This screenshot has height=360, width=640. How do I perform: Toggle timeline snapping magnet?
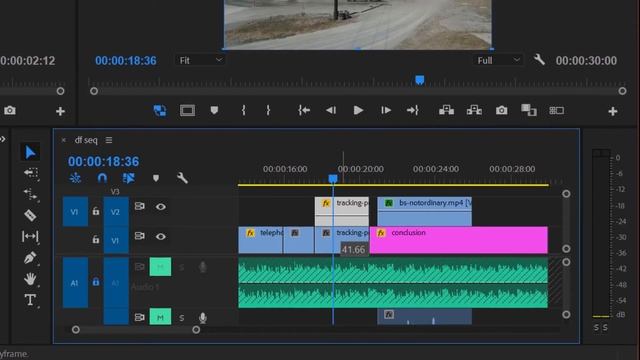pos(102,178)
